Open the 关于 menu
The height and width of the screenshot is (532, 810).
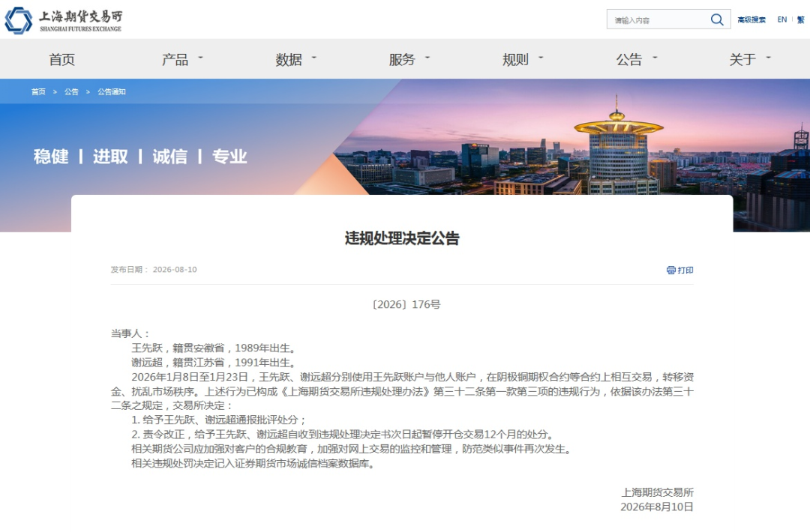(x=742, y=59)
